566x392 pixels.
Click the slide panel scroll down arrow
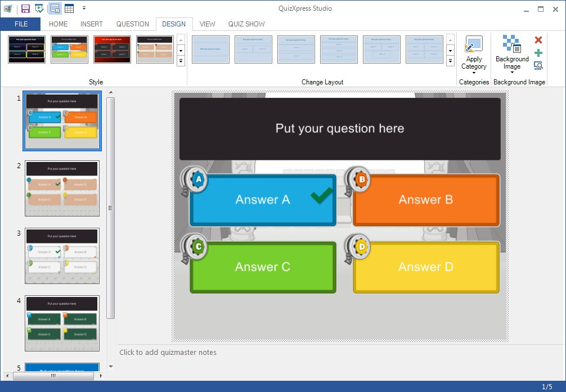(111, 366)
